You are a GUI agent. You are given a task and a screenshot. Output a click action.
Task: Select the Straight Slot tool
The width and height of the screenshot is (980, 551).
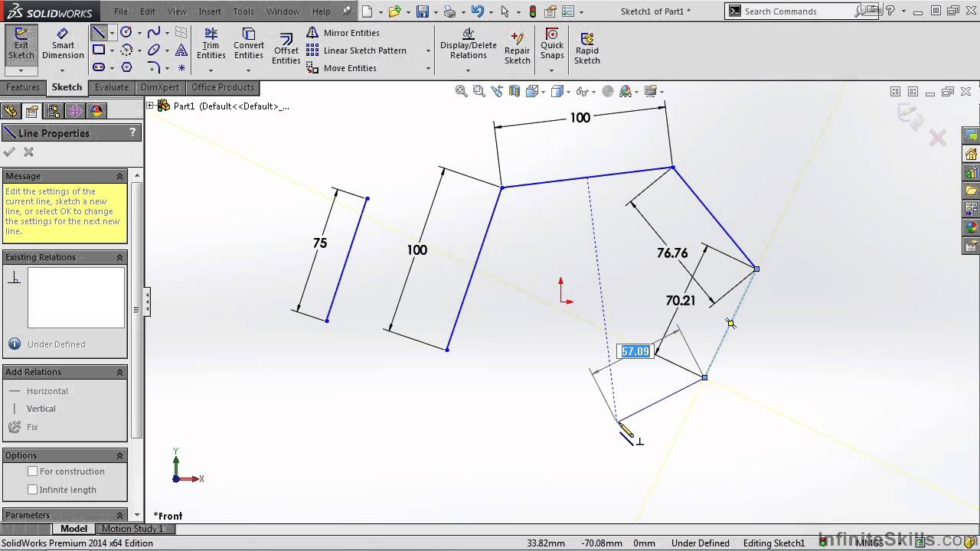(99, 67)
